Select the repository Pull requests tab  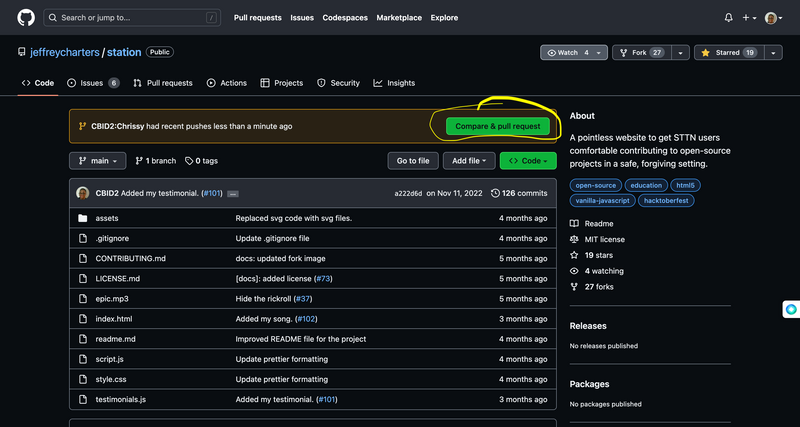pyautogui.click(x=163, y=83)
